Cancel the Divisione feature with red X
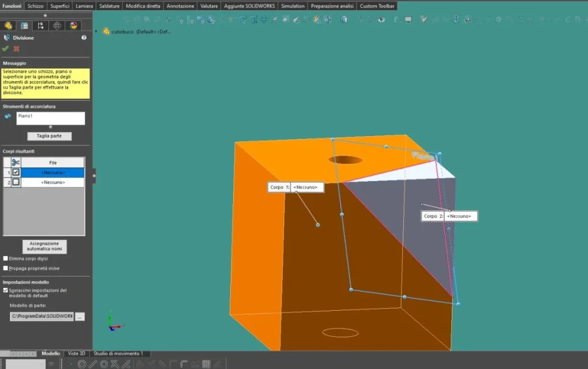588x369 pixels. [x=17, y=48]
